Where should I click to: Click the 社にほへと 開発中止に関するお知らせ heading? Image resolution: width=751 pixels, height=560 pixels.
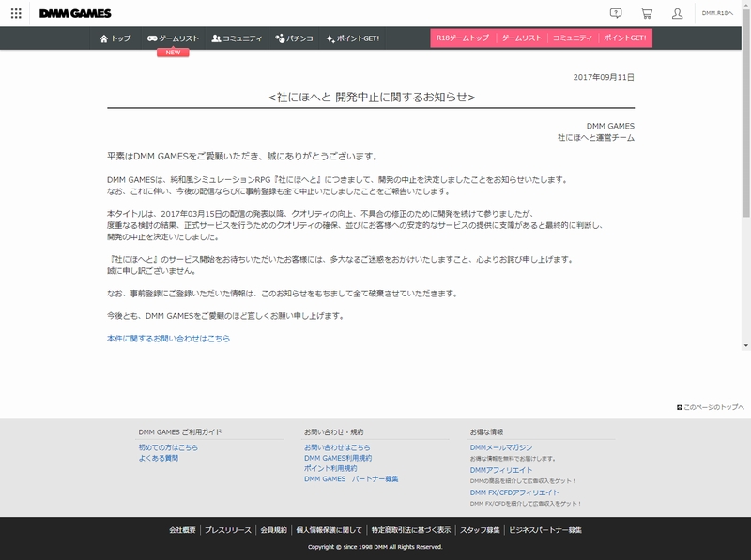(372, 98)
